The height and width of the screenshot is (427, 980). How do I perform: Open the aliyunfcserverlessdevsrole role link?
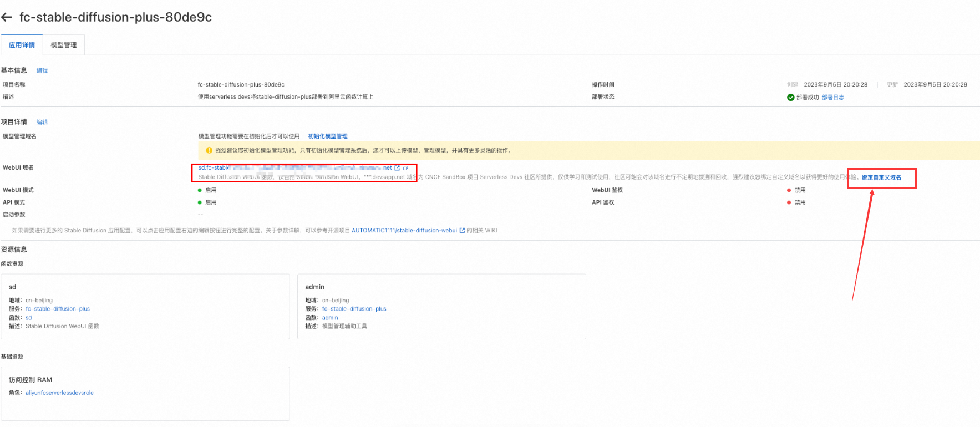[59, 393]
